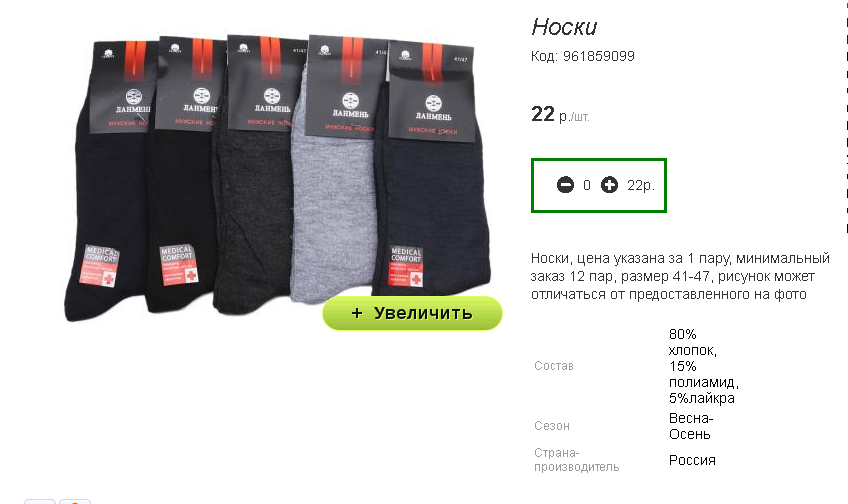Click the 22р. total in the green box

coord(641,185)
